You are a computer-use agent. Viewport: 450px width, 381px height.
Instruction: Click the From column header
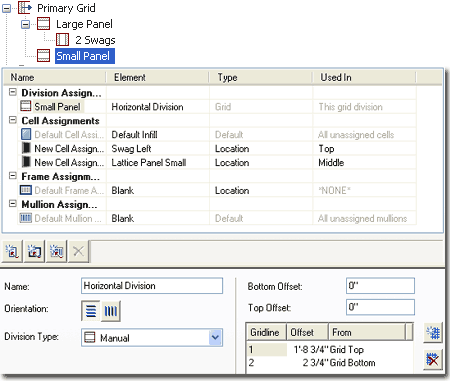click(367, 332)
